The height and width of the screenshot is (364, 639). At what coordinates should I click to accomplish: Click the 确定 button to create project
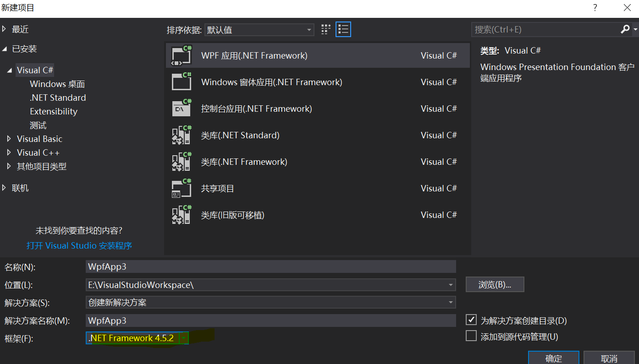(x=553, y=359)
